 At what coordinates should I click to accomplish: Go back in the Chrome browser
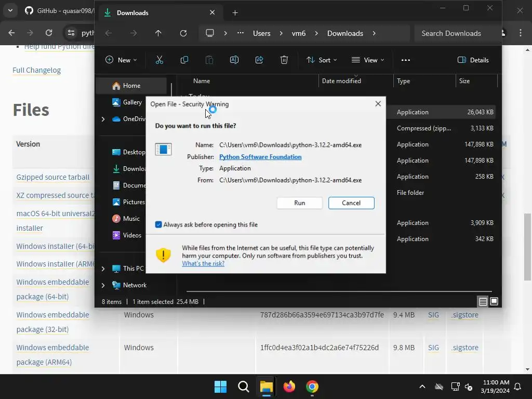[11, 33]
